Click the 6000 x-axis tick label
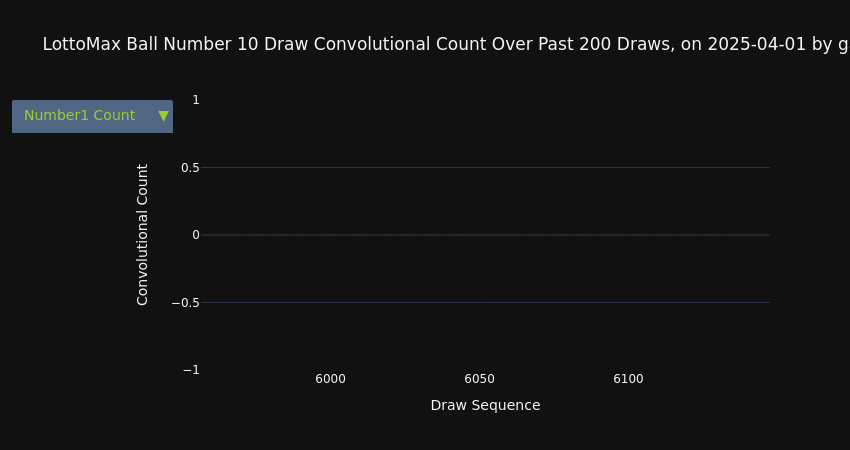Viewport: 850px width, 450px height. (330, 379)
